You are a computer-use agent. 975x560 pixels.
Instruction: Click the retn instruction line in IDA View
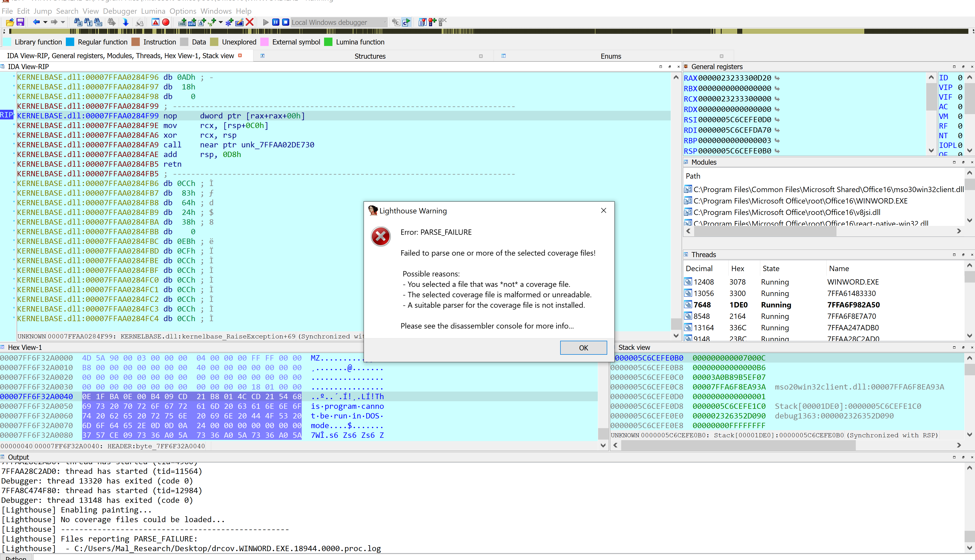pos(172,164)
